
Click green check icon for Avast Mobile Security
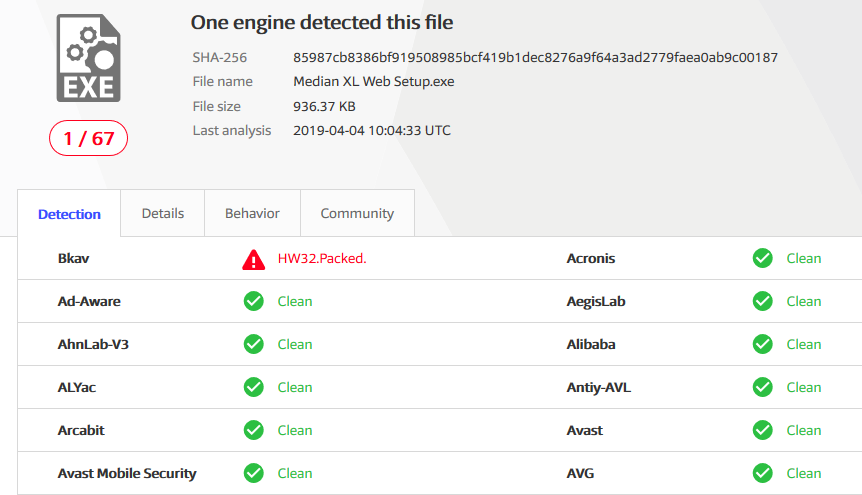tap(253, 473)
